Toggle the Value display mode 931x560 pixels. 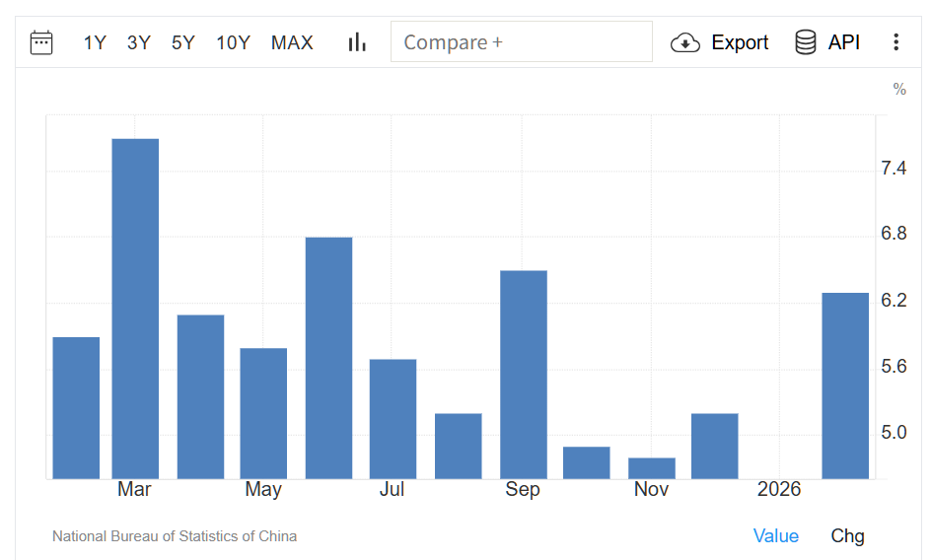coord(775,536)
